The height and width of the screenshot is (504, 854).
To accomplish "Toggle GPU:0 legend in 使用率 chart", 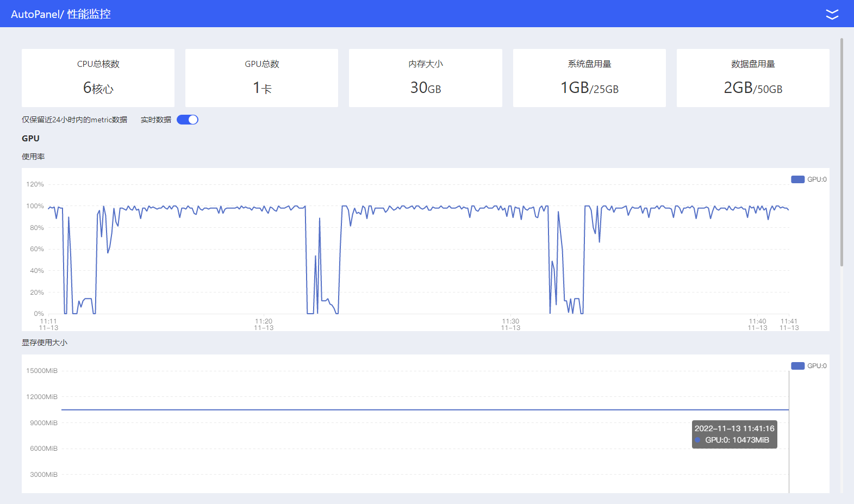I will pos(809,179).
